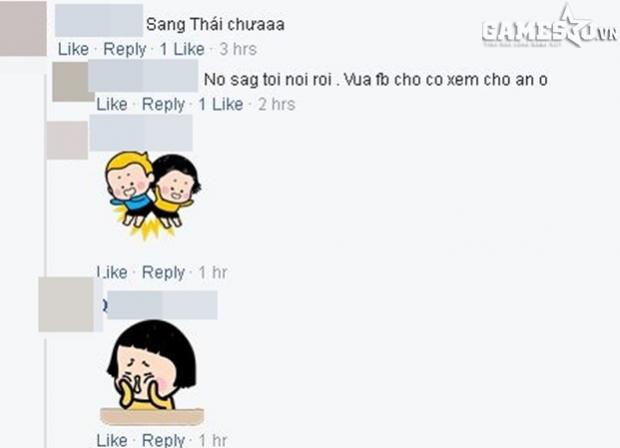Reply to the "No sag toi noi roi" comment

pyautogui.click(x=163, y=105)
